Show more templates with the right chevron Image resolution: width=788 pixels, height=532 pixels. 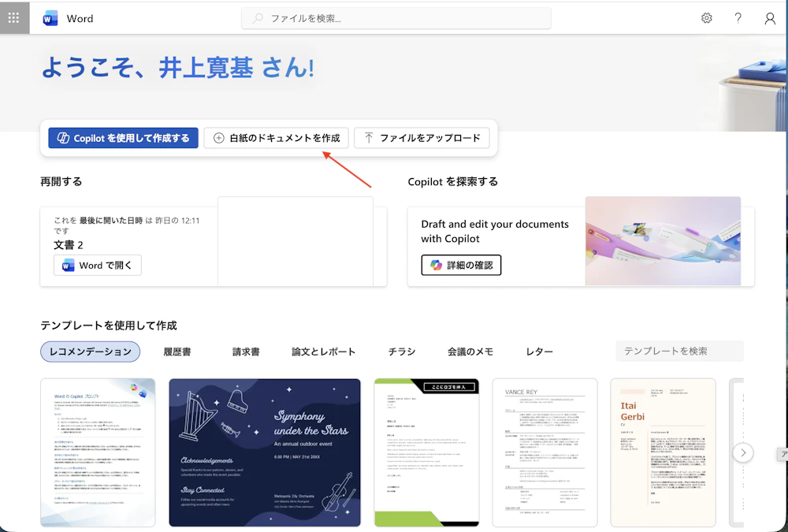click(x=743, y=453)
